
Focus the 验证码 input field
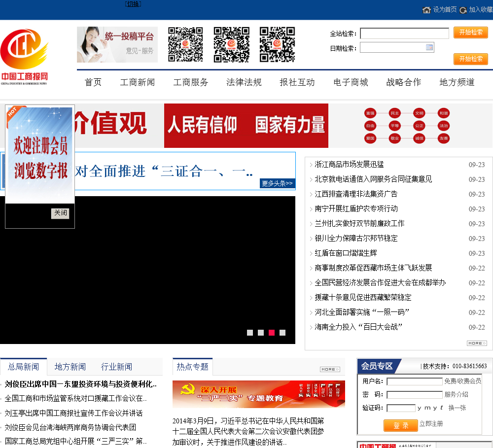(401, 408)
